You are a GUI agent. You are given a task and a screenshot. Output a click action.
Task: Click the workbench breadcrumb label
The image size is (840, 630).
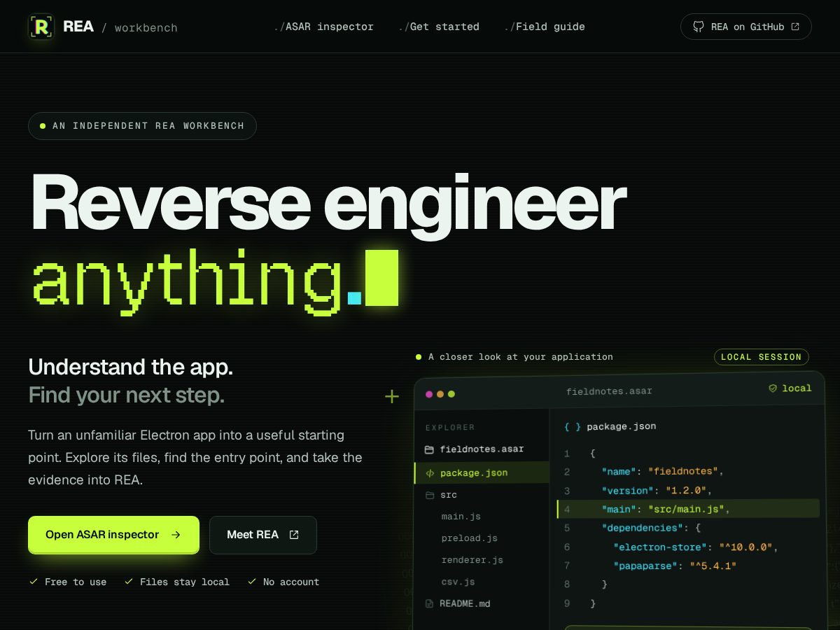146,28
